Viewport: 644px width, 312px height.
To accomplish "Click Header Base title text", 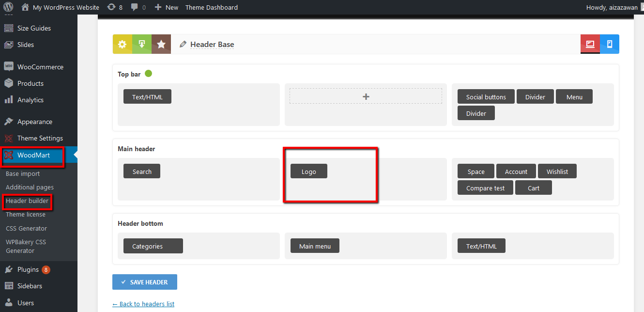I will (212, 44).
